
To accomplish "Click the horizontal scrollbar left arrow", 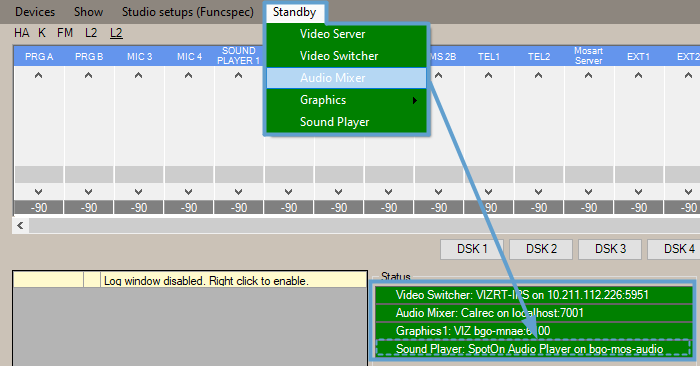I will click(x=21, y=226).
